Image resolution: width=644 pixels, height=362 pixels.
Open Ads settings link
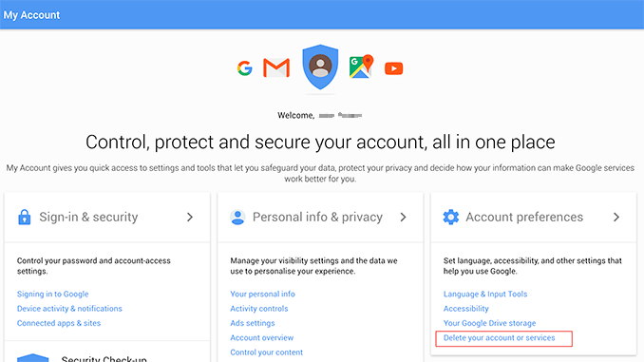tap(252, 323)
